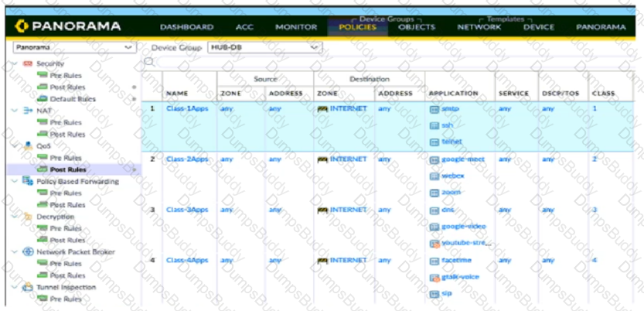
Task: Collapse the Decryption tree node
Action: pyautogui.click(x=15, y=217)
